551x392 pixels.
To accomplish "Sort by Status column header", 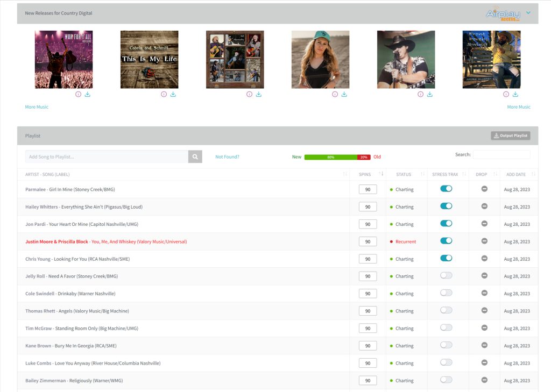I will click(x=404, y=174).
